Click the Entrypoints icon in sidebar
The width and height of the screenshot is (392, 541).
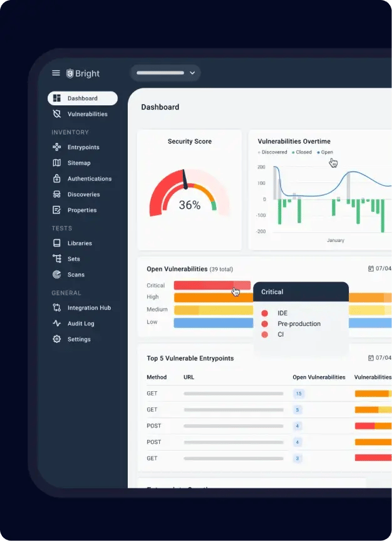tap(57, 147)
